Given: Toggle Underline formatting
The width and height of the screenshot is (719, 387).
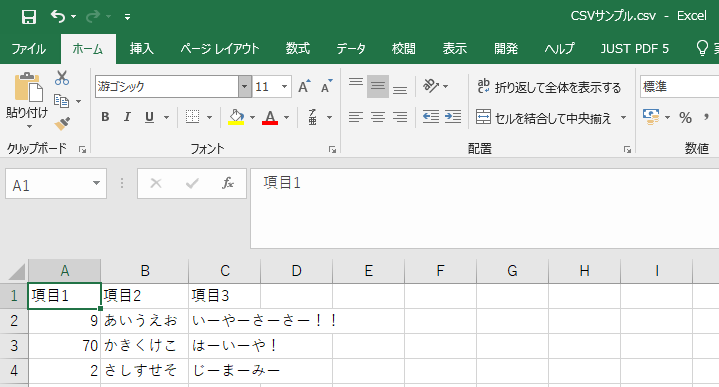Looking at the screenshot, I should [x=149, y=117].
